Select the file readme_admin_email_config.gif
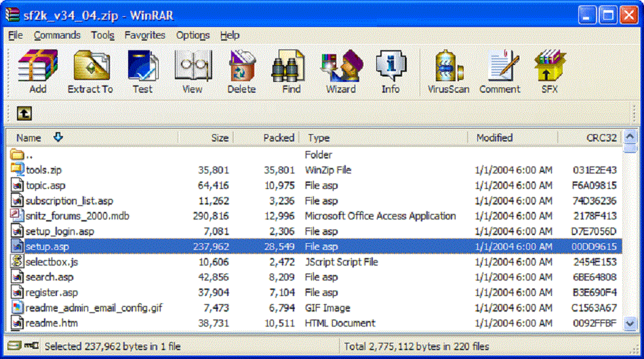The width and height of the screenshot is (644, 359). click(x=94, y=308)
